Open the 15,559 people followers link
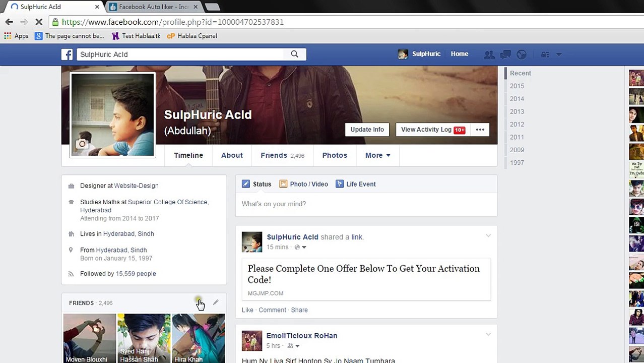 click(x=136, y=274)
